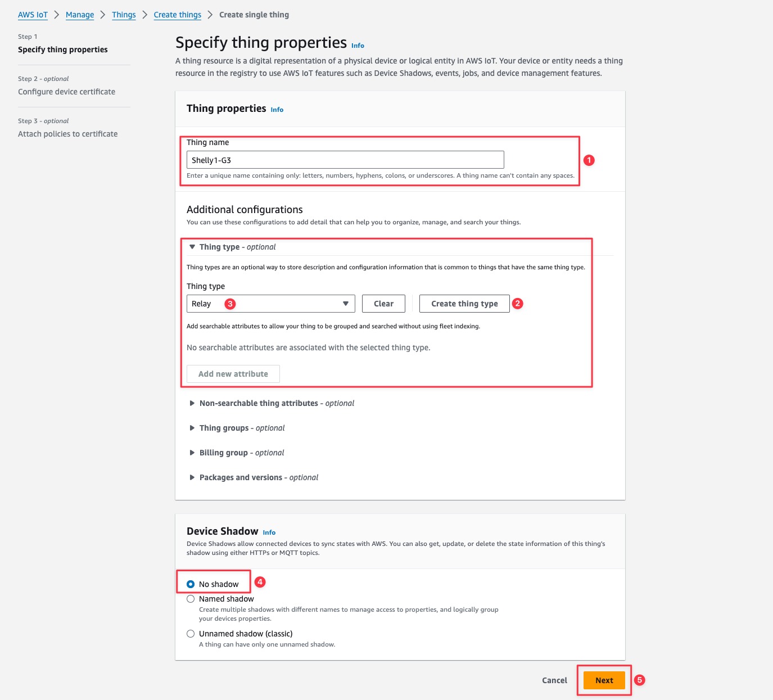Click the Clear button for thing type
Screen dimensions: 773x700
383,304
